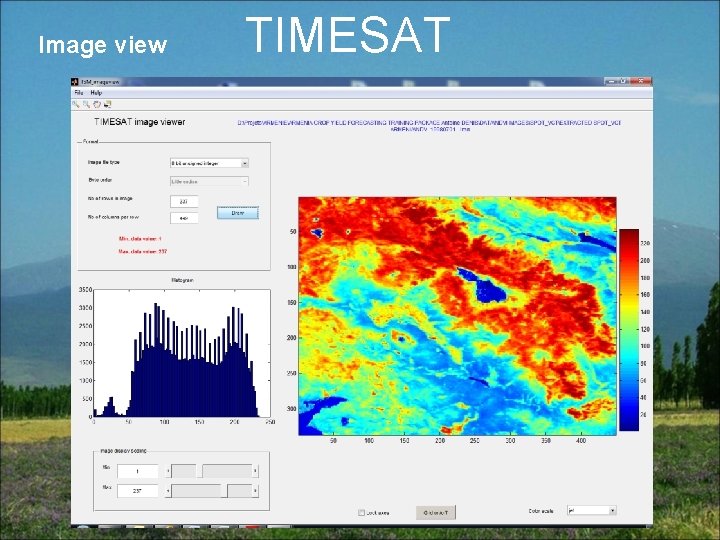Screen dimensions: 720x540
Task: Select the zoom in magnifier tool
Action: point(76,104)
